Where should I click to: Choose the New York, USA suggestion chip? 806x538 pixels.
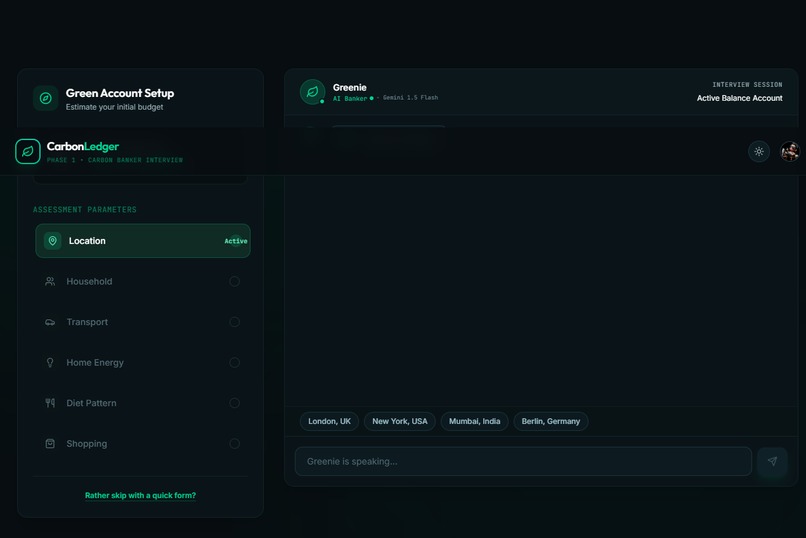[400, 421]
